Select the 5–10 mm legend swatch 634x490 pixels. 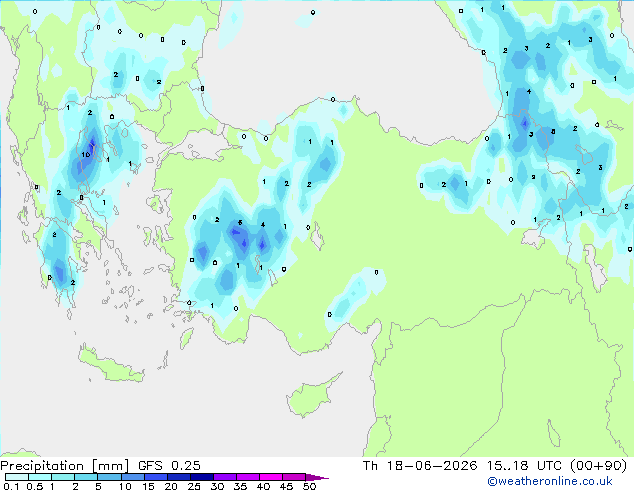109,477
